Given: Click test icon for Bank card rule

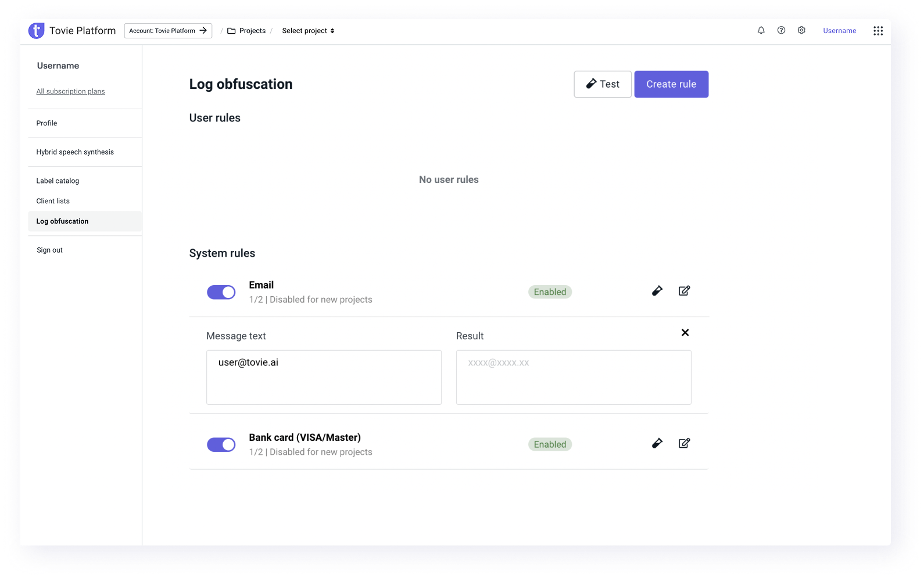Looking at the screenshot, I should tap(657, 444).
